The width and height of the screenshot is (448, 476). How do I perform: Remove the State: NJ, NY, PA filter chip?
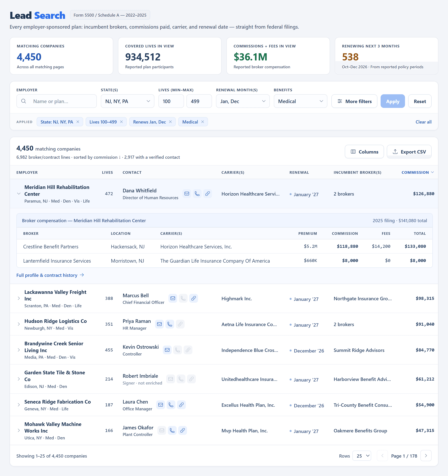(78, 122)
